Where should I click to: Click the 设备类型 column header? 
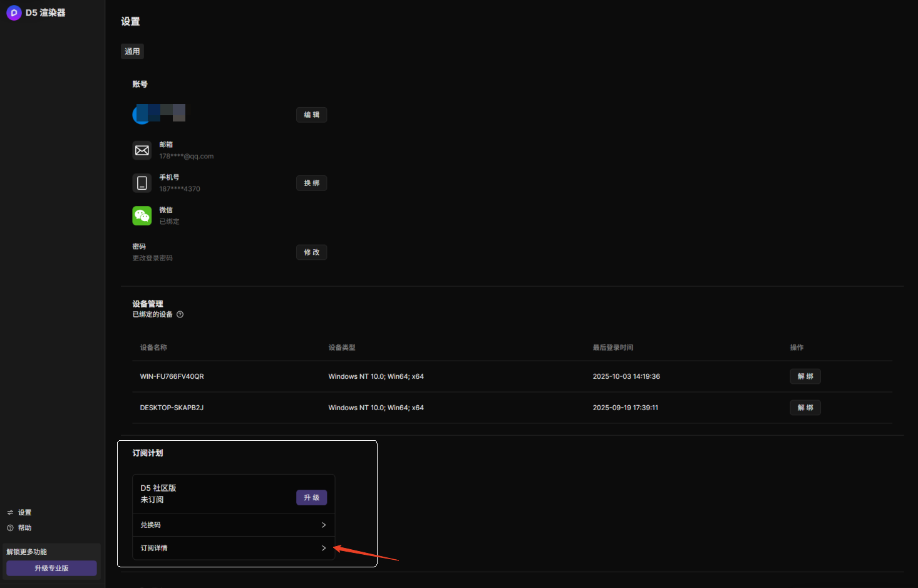tap(342, 348)
